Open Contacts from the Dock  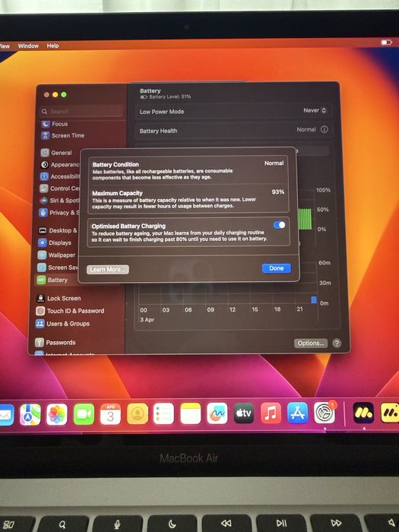click(x=138, y=413)
